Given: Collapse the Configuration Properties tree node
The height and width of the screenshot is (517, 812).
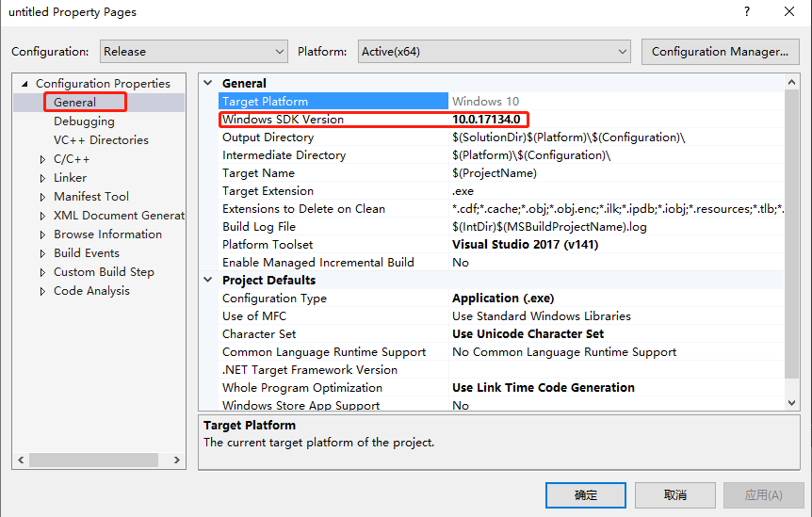Looking at the screenshot, I should [24, 84].
